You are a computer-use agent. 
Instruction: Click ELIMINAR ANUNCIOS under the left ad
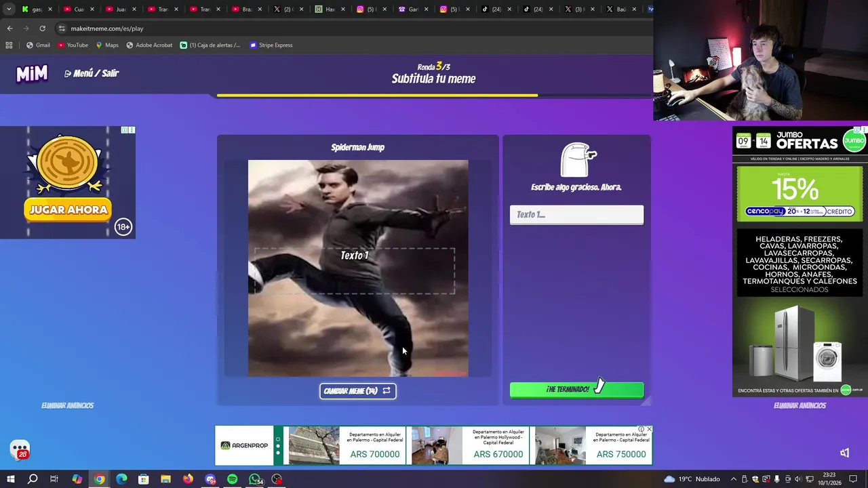(68, 405)
